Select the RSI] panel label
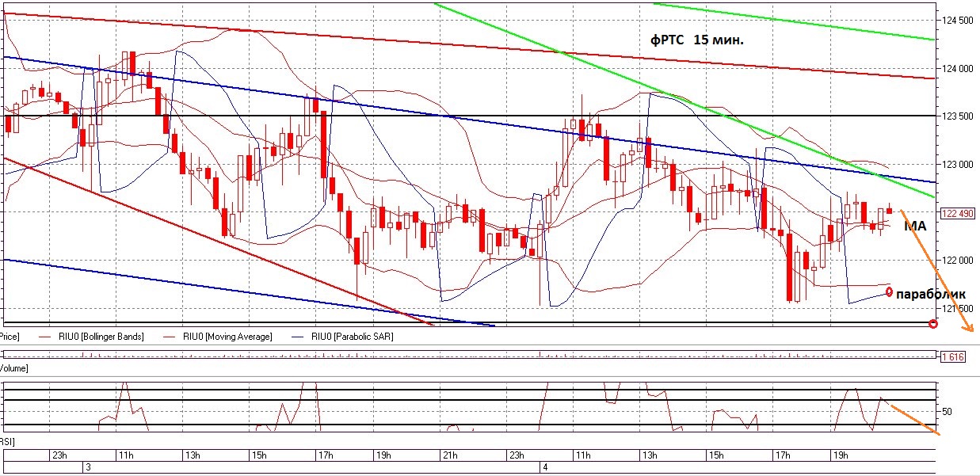This screenshot has width=980, height=476. 7,440
